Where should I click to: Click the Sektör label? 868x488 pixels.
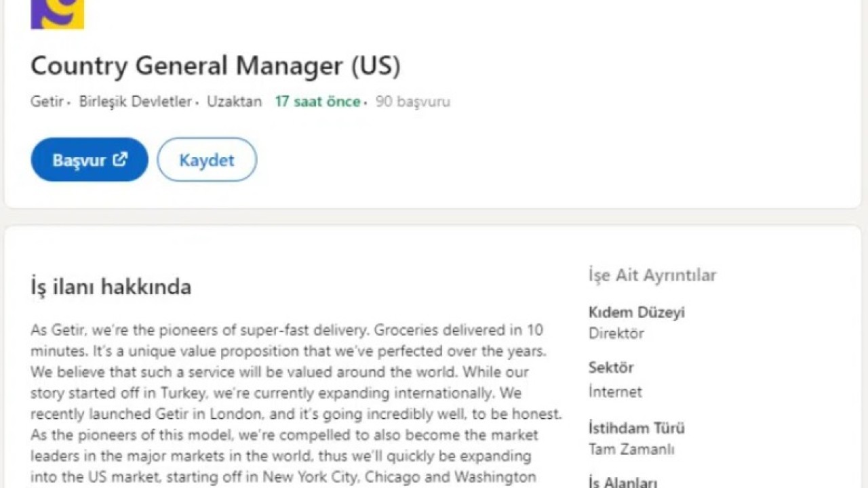point(610,367)
